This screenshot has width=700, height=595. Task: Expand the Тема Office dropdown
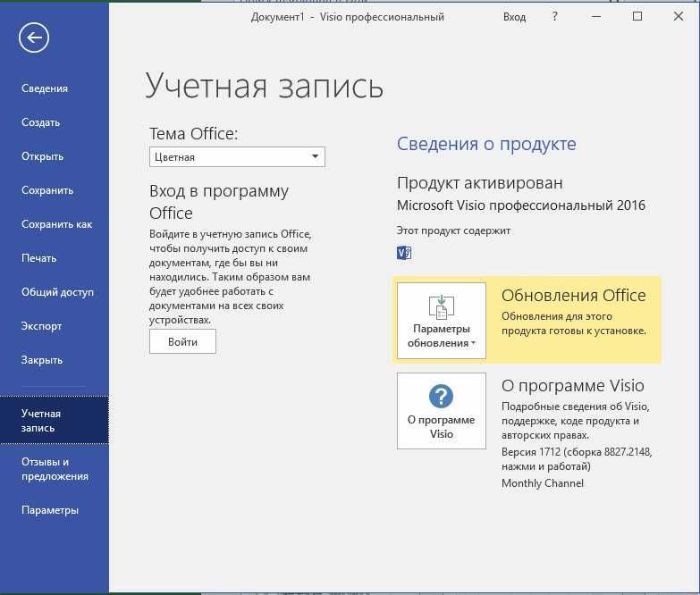[237, 157]
